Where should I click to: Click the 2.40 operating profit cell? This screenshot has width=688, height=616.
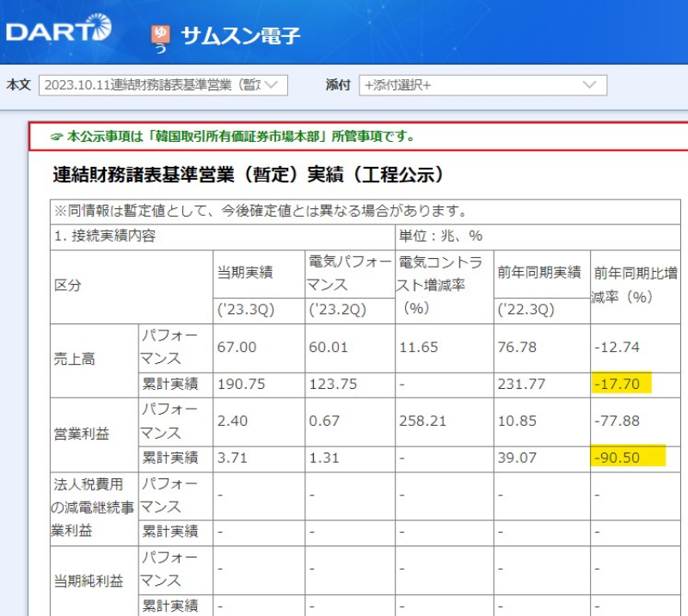[259, 422]
